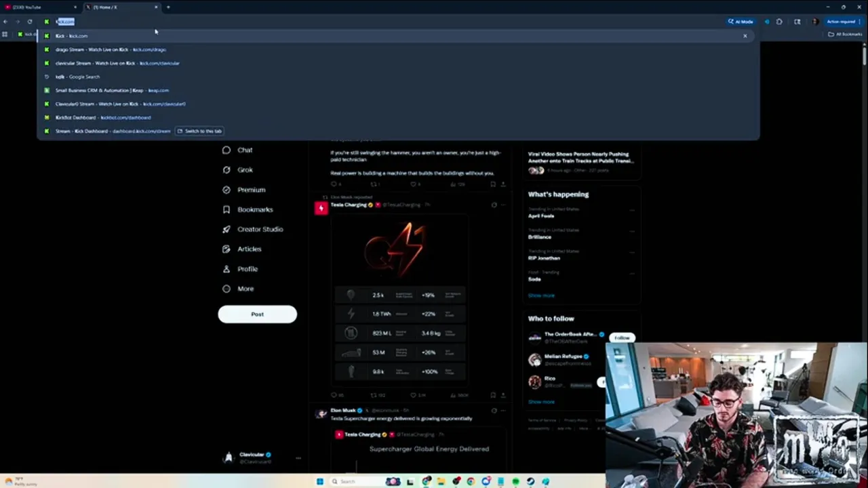The height and width of the screenshot is (488, 868).
Task: Bookmark the Tesla Charging post
Action: (493, 394)
